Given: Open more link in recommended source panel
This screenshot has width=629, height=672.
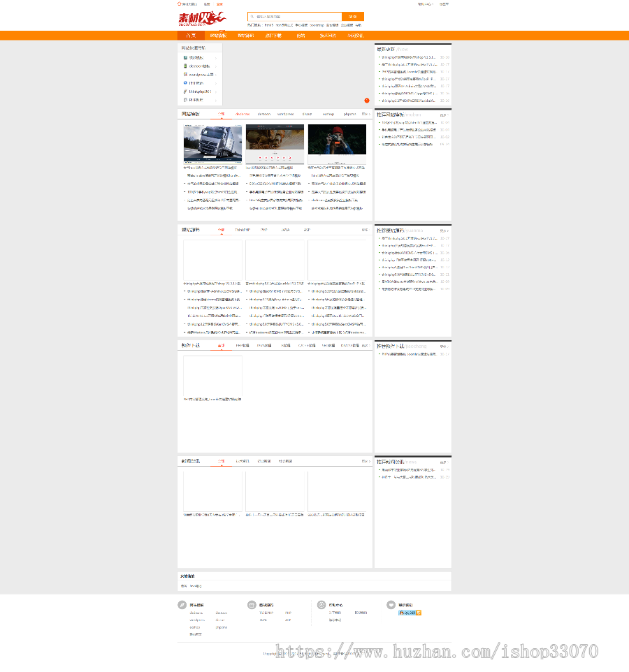Looking at the screenshot, I should pos(444,231).
